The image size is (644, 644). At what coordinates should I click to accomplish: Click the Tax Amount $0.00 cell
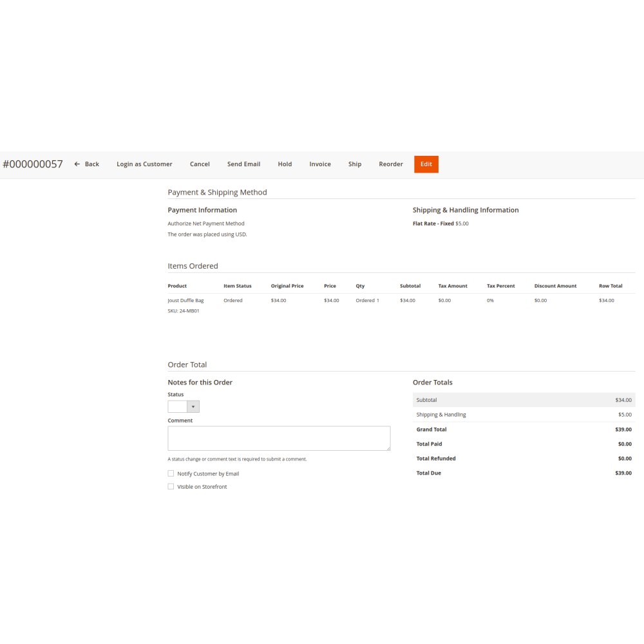[444, 300]
